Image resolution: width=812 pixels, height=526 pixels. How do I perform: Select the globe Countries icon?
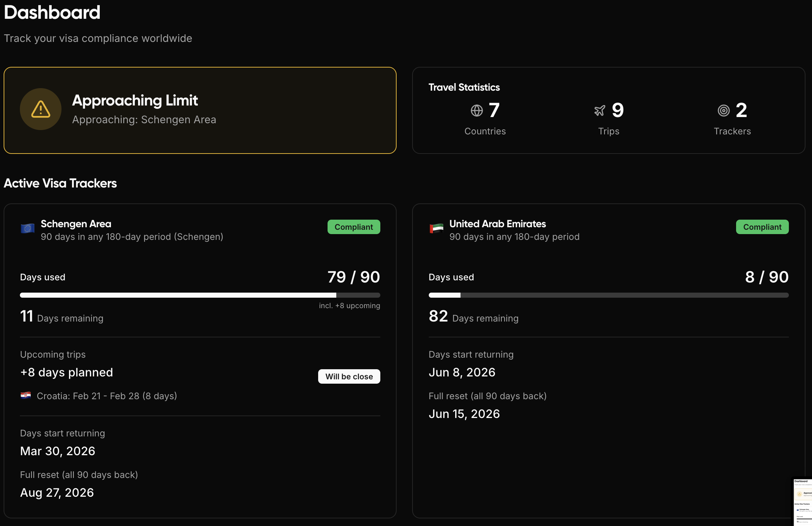point(476,111)
